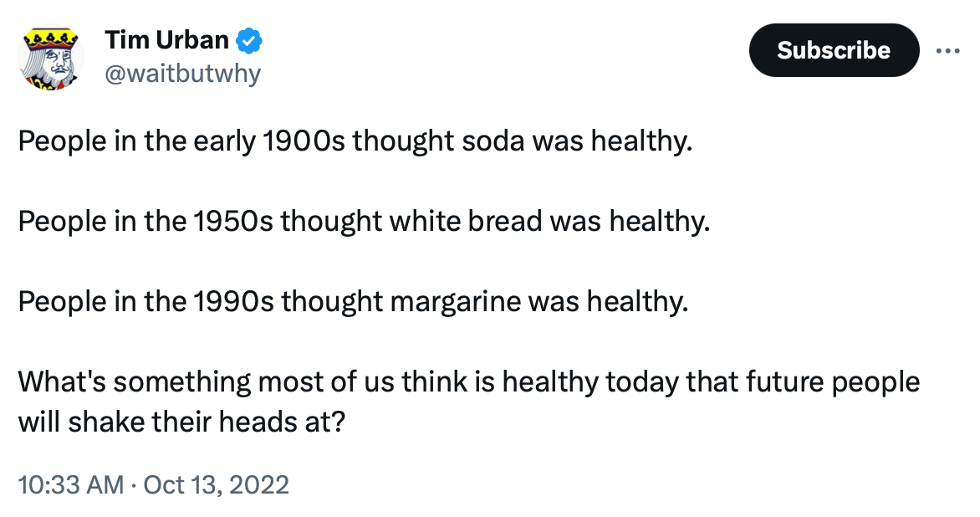The image size is (980, 517).
Task: Click the "What's something most of us" line
Action: pos(469,382)
